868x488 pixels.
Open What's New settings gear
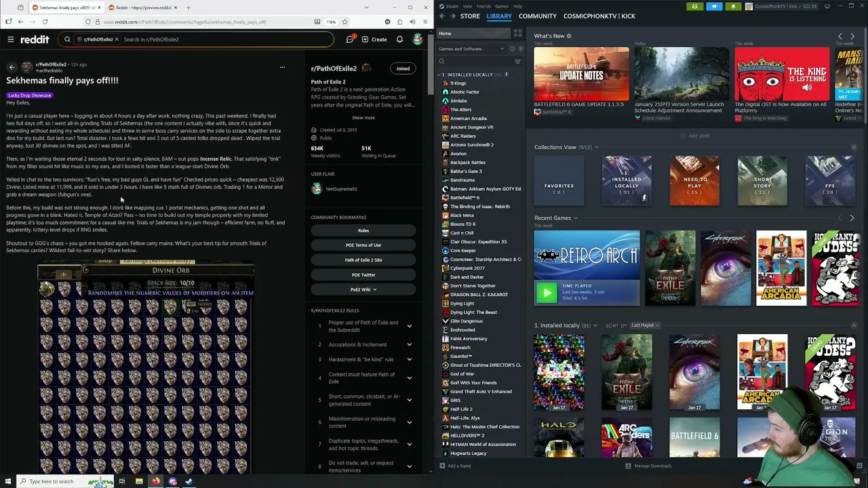(x=569, y=36)
